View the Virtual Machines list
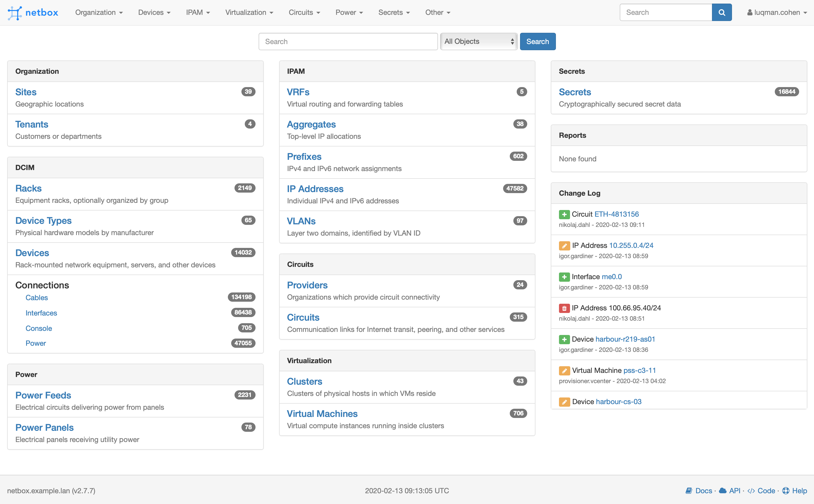The image size is (814, 504). 322,413
